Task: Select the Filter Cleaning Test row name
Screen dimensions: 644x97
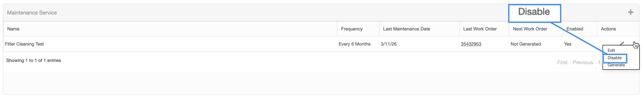Action: [24, 44]
